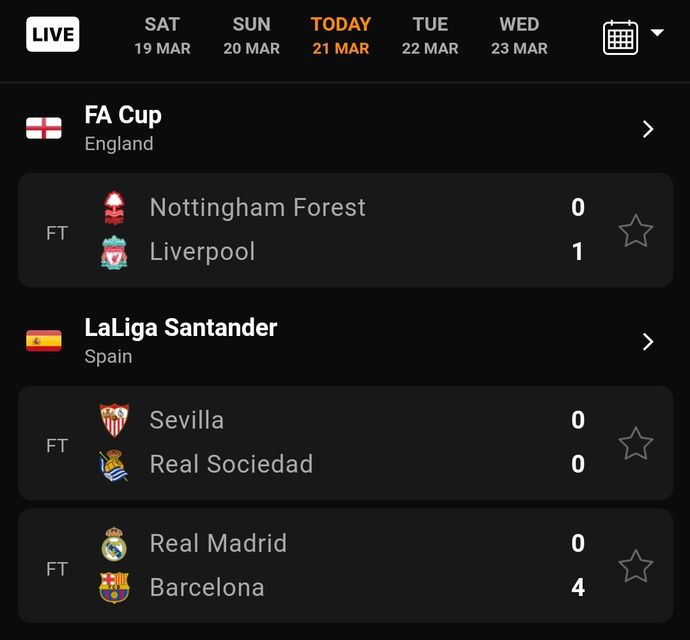
Task: Open the calendar date picker
Action: 620,37
